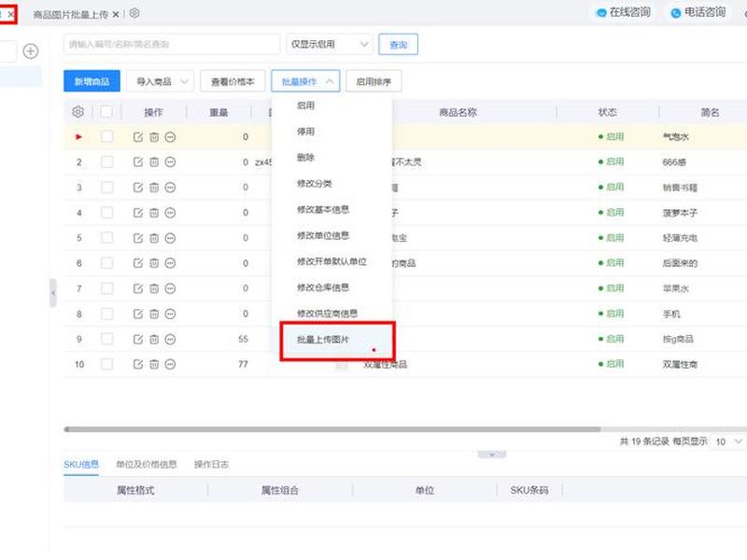Click the trash icon in row 4

154,213
